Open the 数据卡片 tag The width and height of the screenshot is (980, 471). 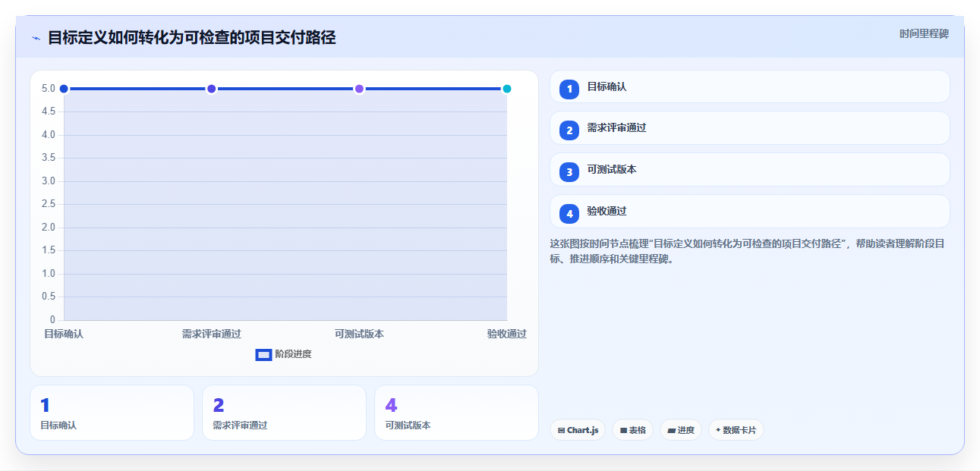pos(736,430)
